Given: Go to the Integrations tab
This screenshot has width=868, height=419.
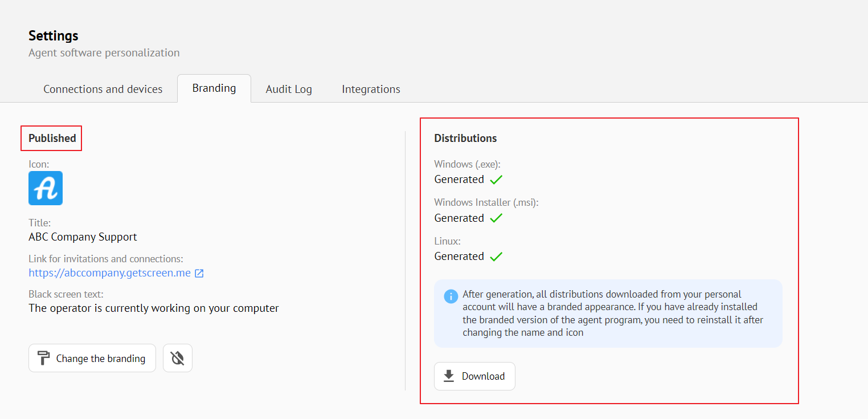Looking at the screenshot, I should (x=371, y=89).
